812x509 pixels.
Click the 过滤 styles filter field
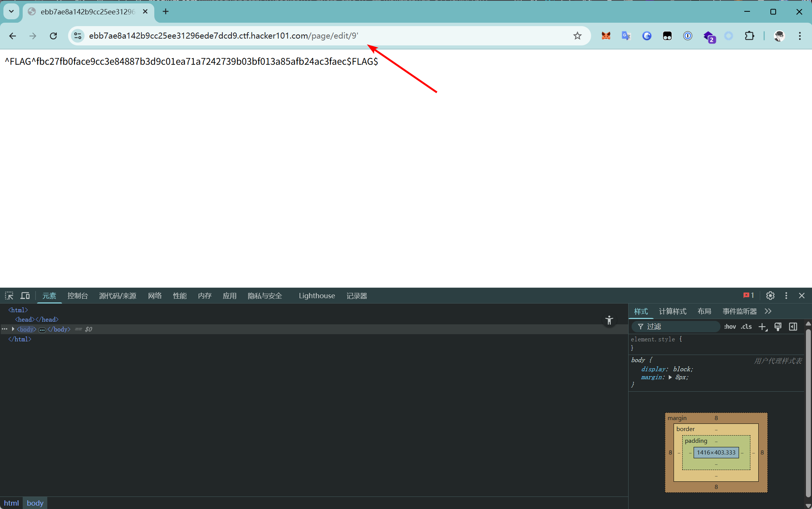tap(676, 327)
